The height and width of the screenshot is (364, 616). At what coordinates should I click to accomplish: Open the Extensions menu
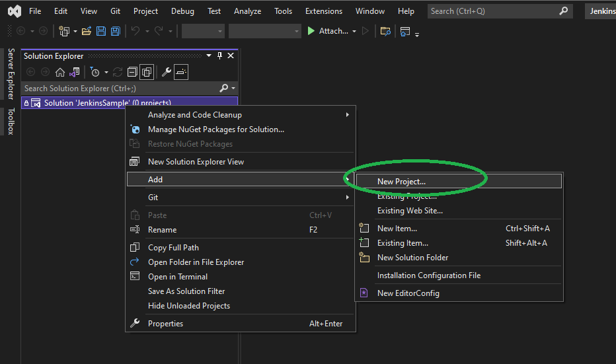coord(324,11)
